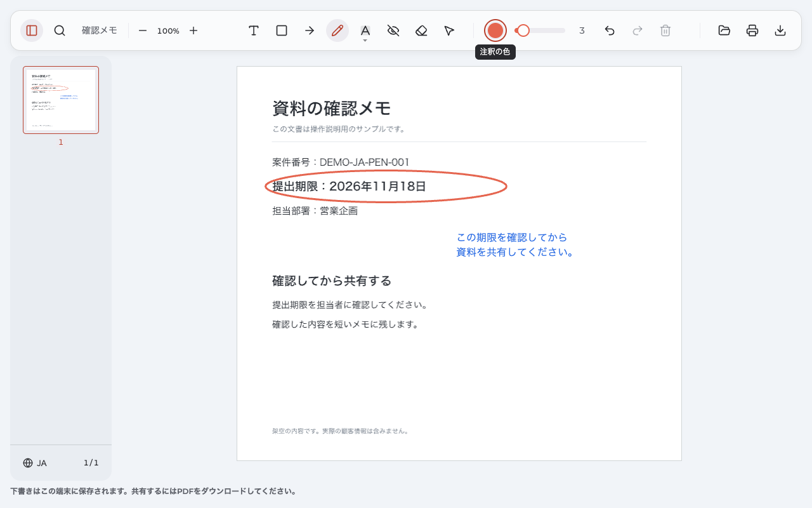Download the PDF
Image resolution: width=812 pixels, height=508 pixels.
(780, 30)
